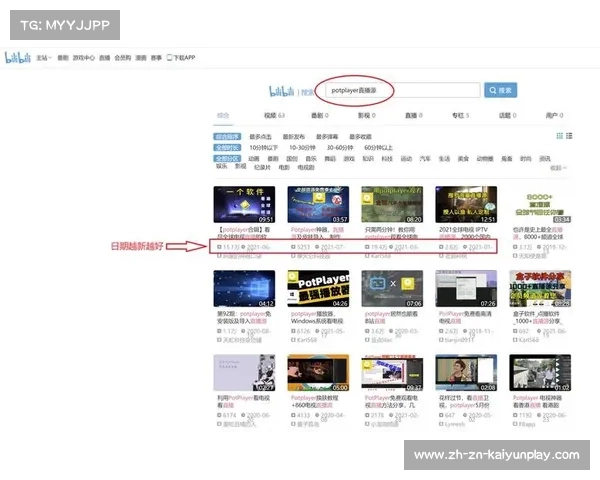Sort results by 最新发布
The image size is (600, 480).
pyautogui.click(x=293, y=137)
